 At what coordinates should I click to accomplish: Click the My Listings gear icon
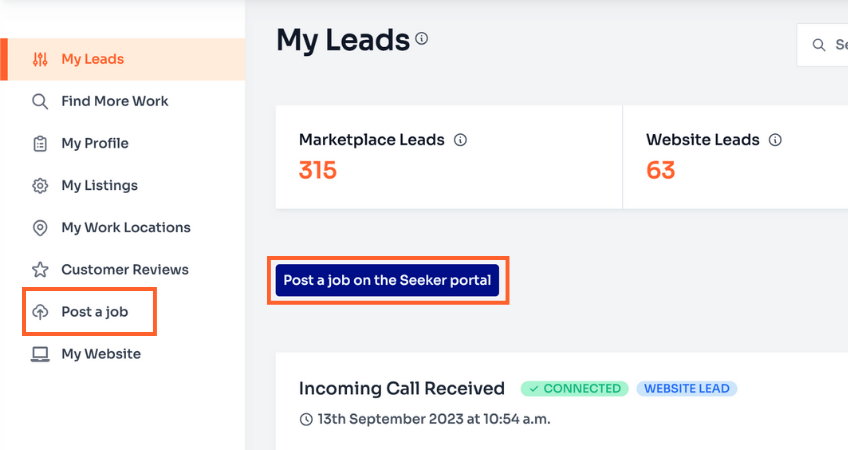(x=40, y=185)
